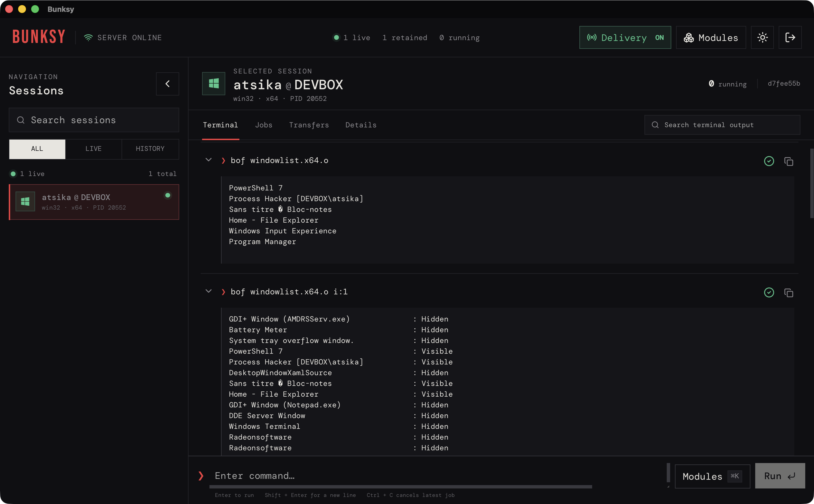Viewport: 814px width, 504px height.
Task: Click the command text bof windowlist.x64.o i:1
Action: click(x=289, y=292)
